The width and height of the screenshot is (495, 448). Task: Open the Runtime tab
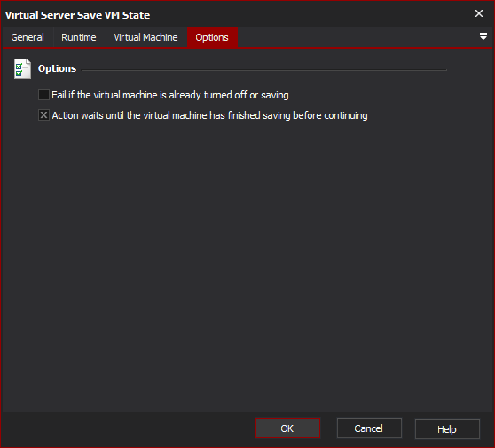[79, 37]
